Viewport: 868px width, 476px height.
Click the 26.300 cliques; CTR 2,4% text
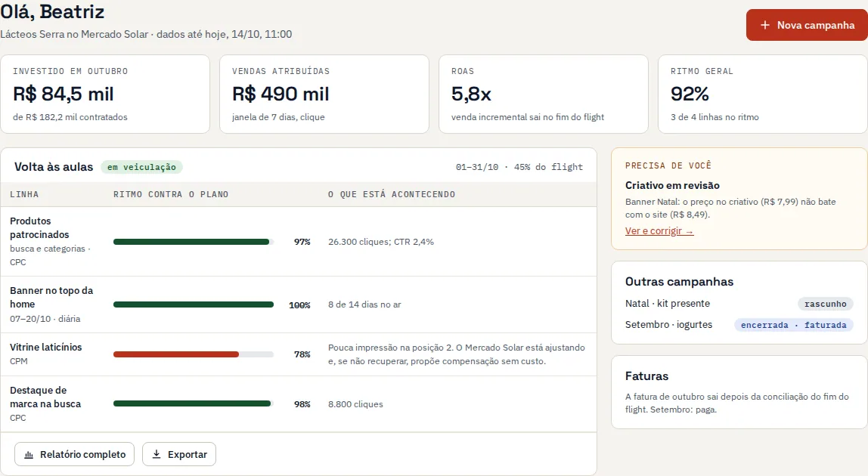tap(381, 242)
